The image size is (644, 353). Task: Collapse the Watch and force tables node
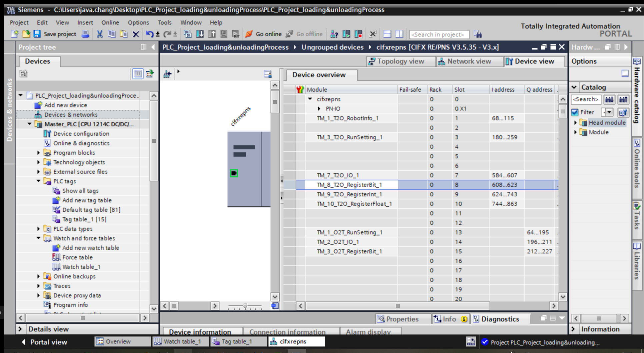point(38,238)
